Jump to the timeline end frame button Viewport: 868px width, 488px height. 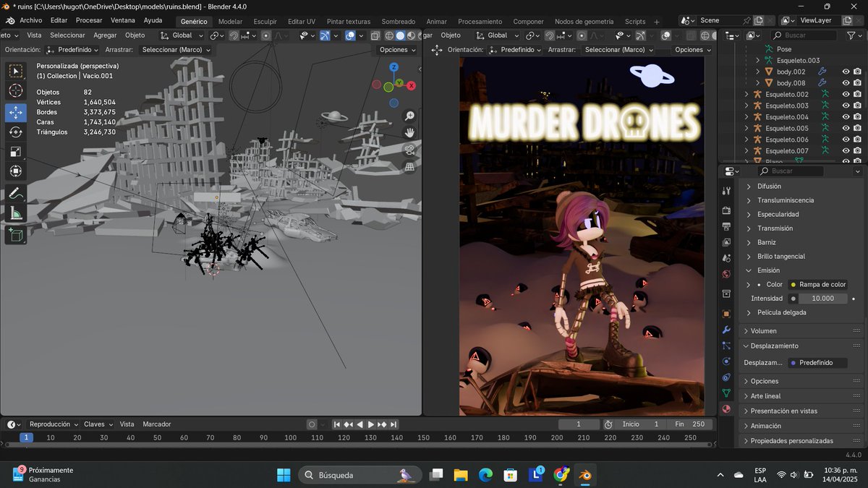coord(393,424)
